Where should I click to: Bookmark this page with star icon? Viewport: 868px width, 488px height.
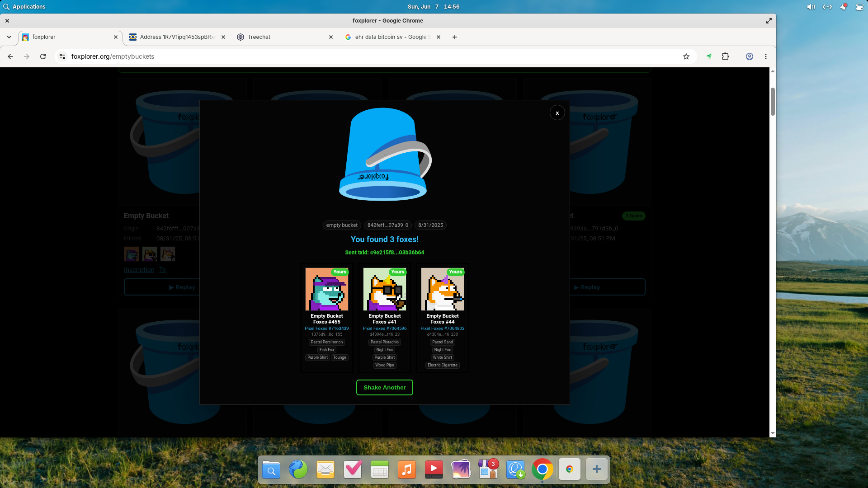(x=686, y=56)
